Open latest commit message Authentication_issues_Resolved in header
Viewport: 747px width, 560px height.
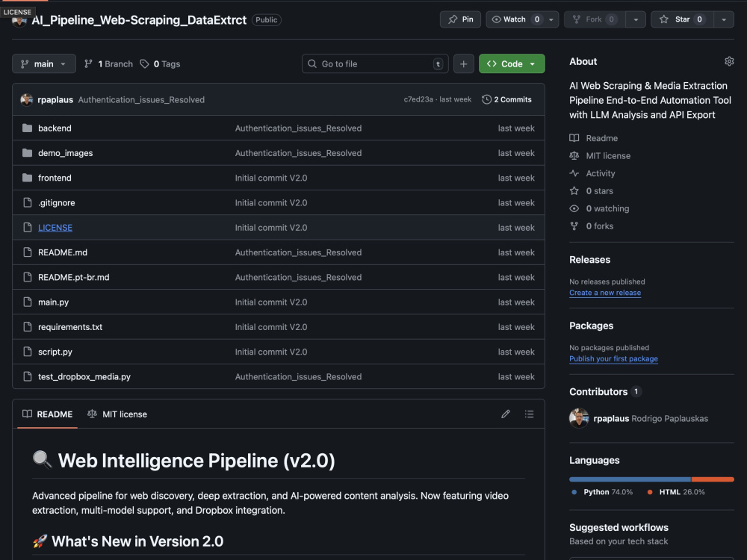click(x=141, y=99)
